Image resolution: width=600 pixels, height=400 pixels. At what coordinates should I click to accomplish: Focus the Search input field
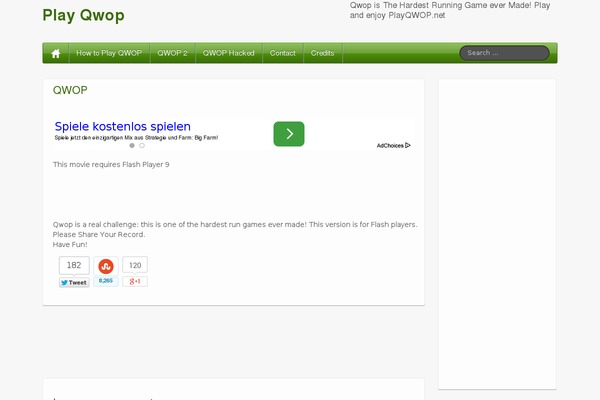point(504,53)
